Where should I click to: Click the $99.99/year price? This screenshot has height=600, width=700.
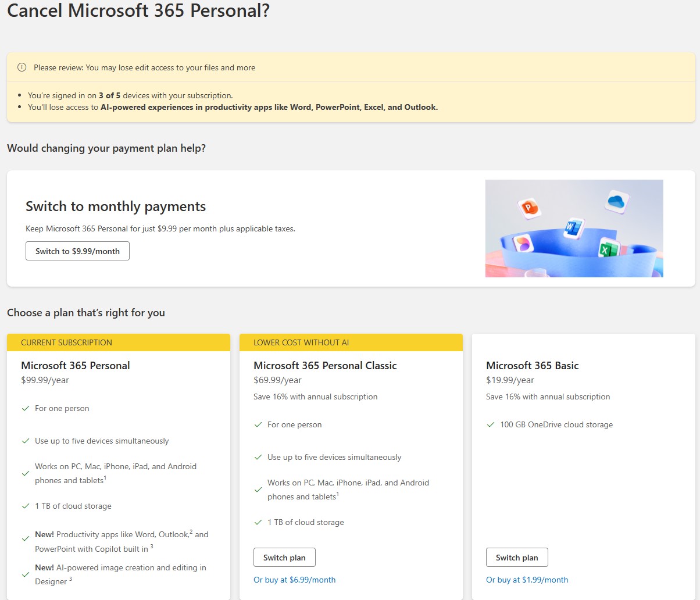click(x=45, y=380)
